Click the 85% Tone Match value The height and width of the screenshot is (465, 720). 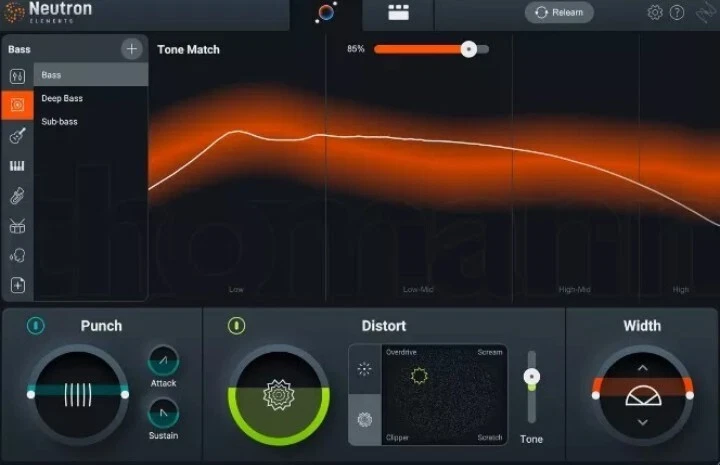tap(356, 49)
